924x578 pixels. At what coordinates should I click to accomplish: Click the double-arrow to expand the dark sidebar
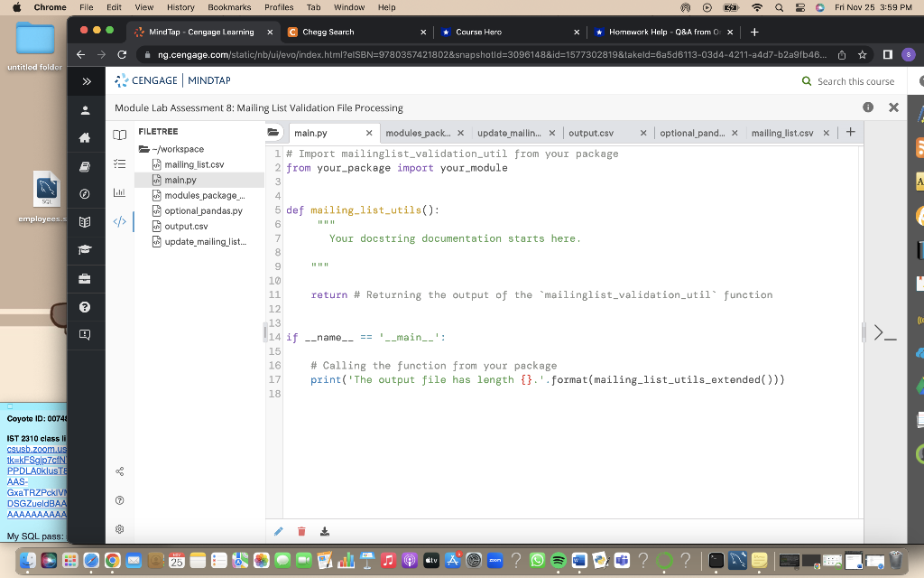tap(86, 80)
